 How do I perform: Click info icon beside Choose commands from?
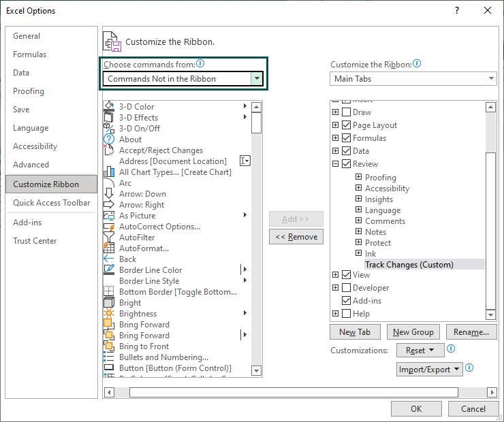[x=200, y=63]
